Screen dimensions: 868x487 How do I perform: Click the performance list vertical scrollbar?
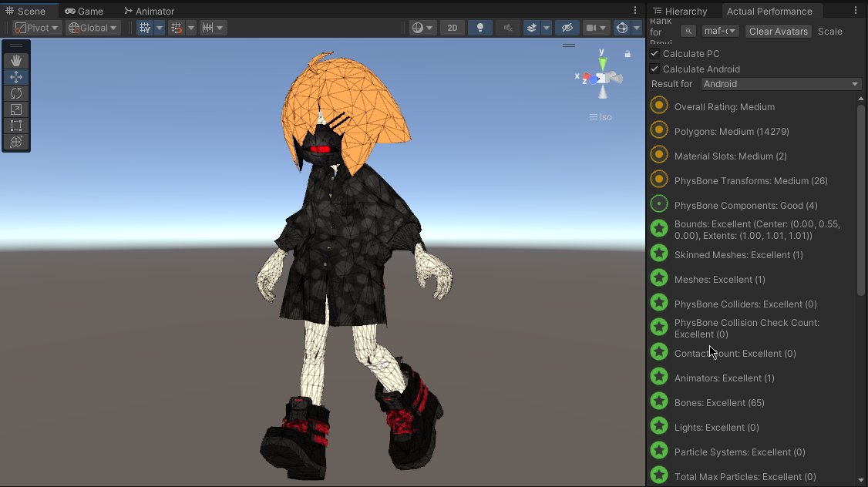[861, 200]
